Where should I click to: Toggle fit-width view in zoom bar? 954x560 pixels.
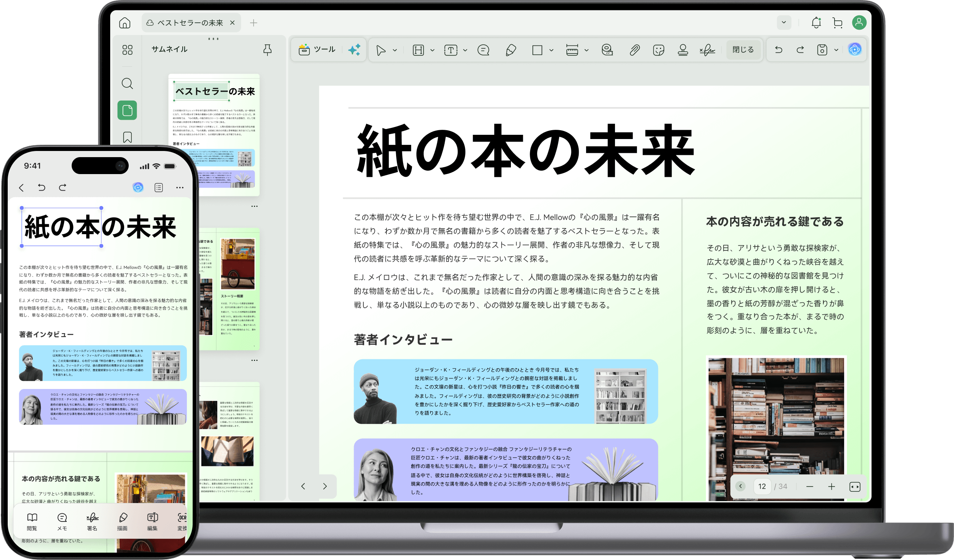[855, 487]
